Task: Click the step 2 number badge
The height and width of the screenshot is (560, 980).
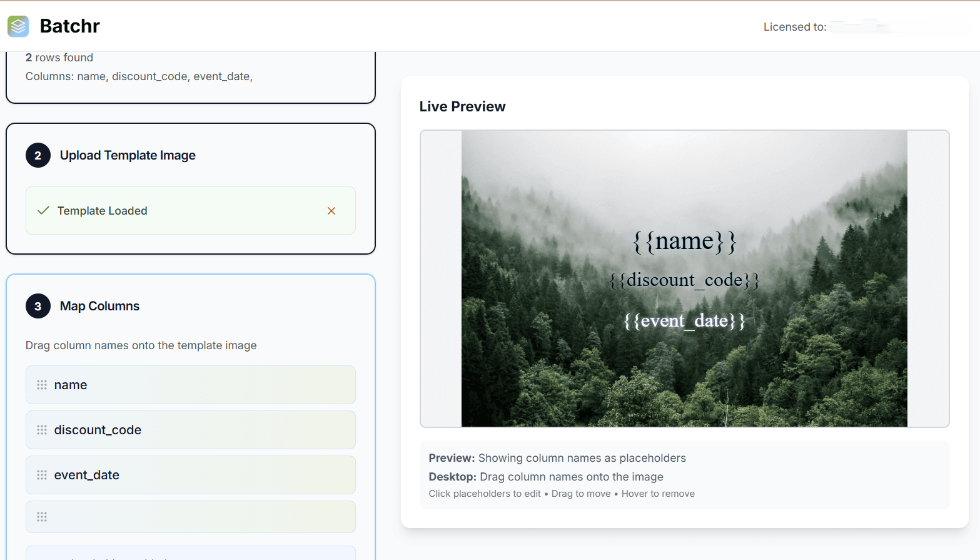Action: pos(38,156)
